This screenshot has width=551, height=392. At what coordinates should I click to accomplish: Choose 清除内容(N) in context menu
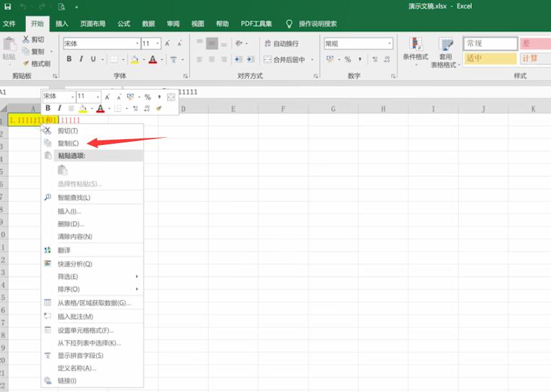92,237
